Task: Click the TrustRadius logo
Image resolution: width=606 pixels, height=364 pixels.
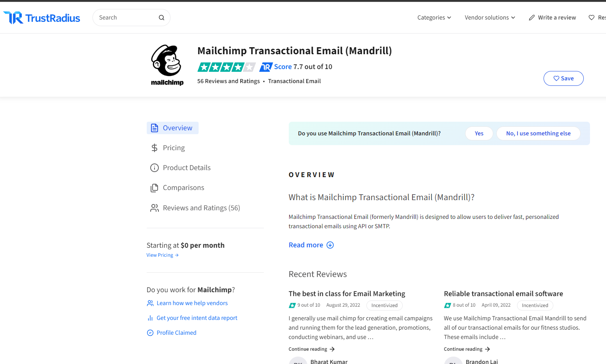Action: 42,18
